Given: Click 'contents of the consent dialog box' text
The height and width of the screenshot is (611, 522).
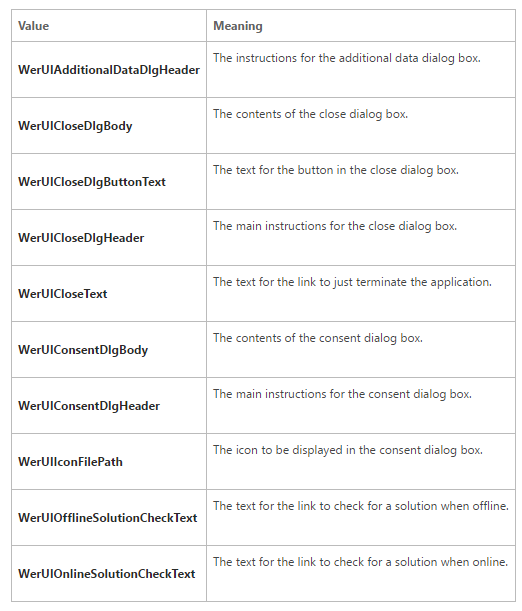Looking at the screenshot, I should tap(317, 338).
